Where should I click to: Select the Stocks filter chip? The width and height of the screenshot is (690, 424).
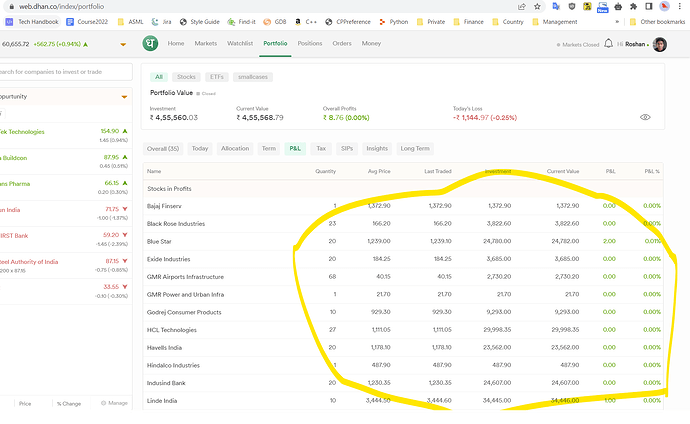pos(186,77)
